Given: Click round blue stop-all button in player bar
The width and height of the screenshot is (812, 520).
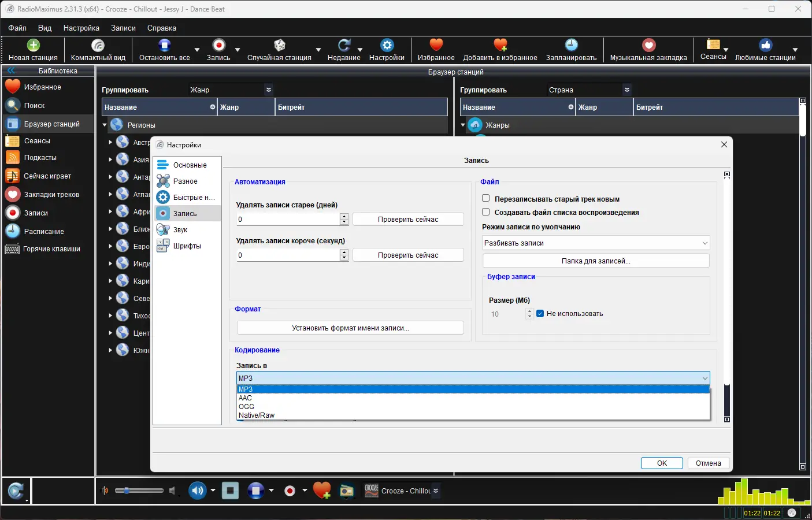Looking at the screenshot, I should click(255, 491).
